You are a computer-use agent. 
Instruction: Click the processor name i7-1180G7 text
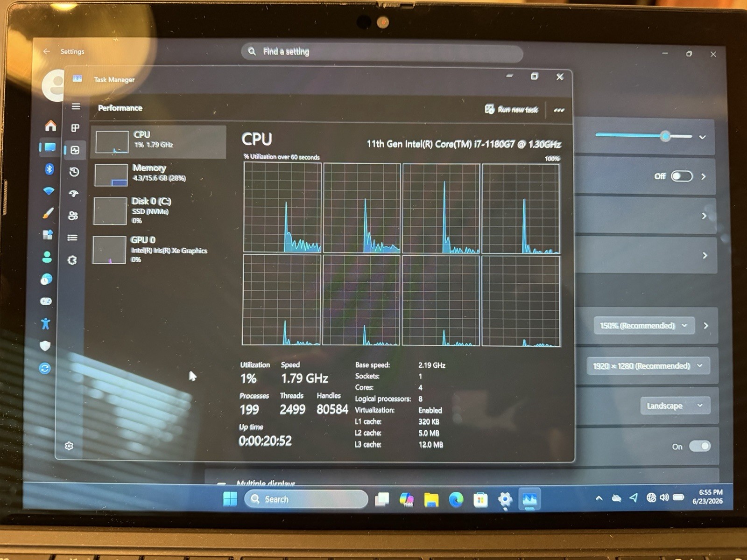[464, 144]
